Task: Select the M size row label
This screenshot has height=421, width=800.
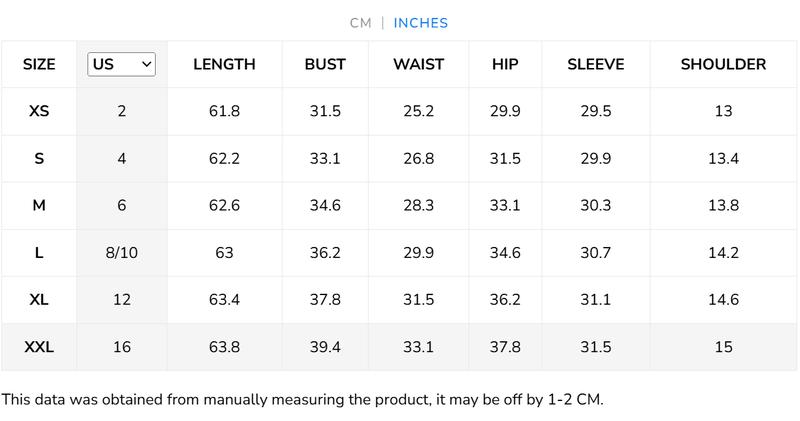Action: pyautogui.click(x=39, y=206)
